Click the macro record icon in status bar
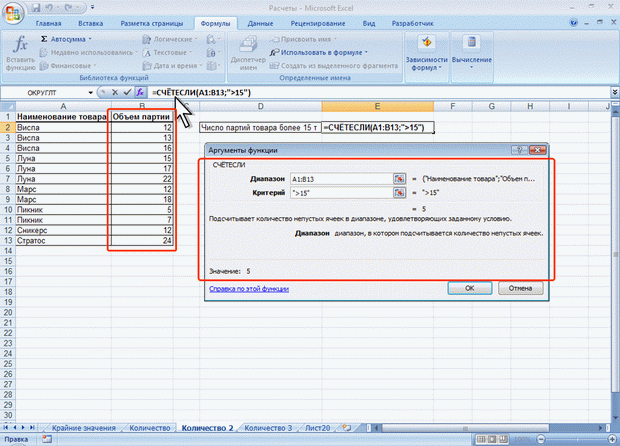Viewport: 620px width, 446px height. (47, 439)
